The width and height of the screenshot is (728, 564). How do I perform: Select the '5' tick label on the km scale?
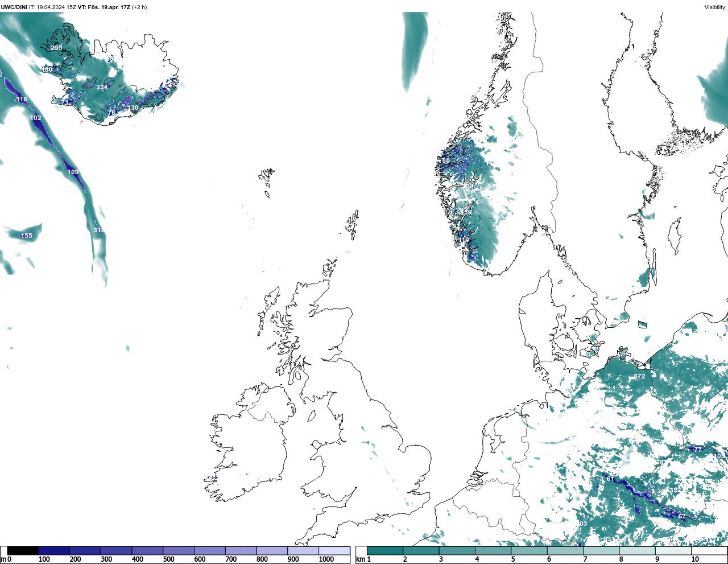point(513,559)
